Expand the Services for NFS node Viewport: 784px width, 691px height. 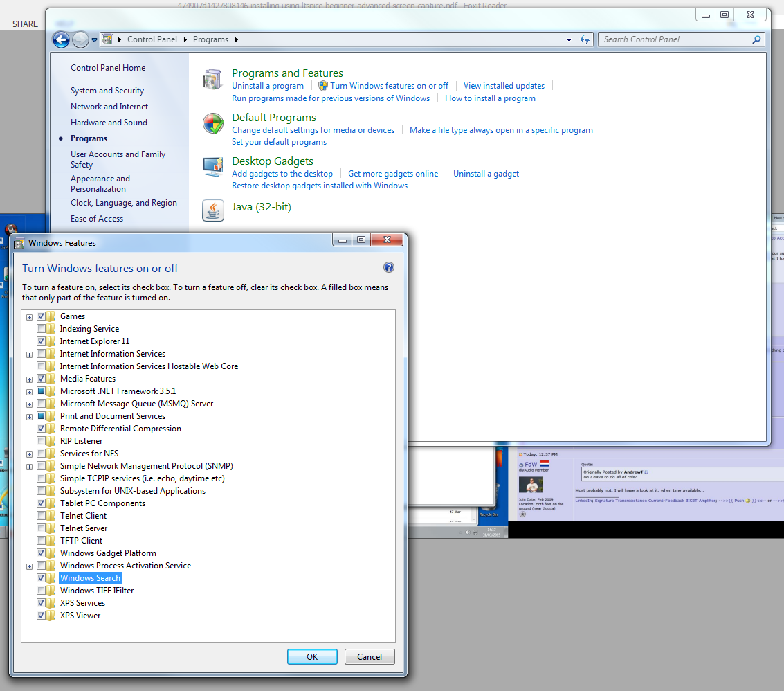[30, 454]
